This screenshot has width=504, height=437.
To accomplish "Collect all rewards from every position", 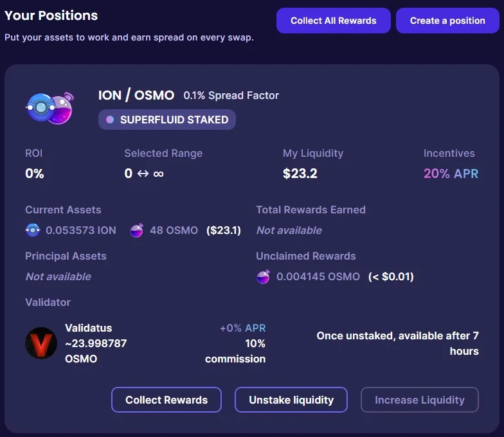I will [333, 21].
